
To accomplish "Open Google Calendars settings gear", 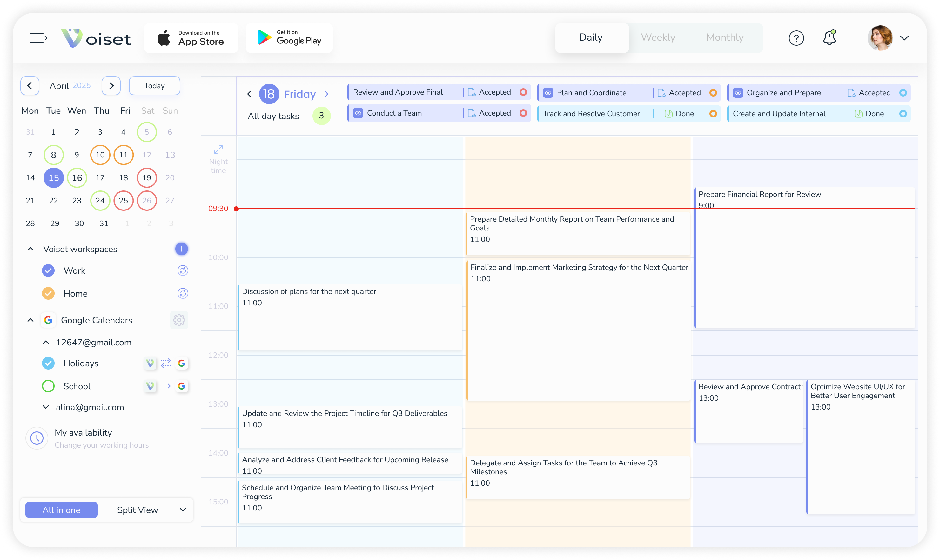I will [x=179, y=320].
